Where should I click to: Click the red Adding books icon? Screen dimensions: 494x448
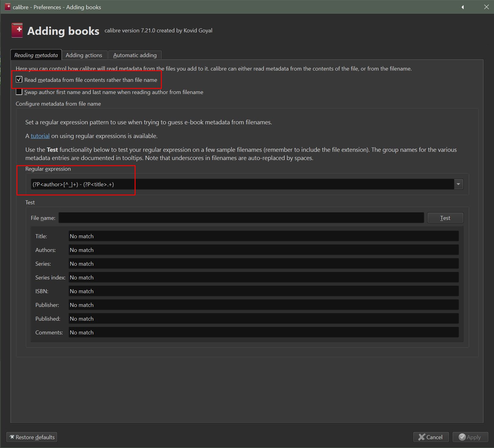point(17,31)
